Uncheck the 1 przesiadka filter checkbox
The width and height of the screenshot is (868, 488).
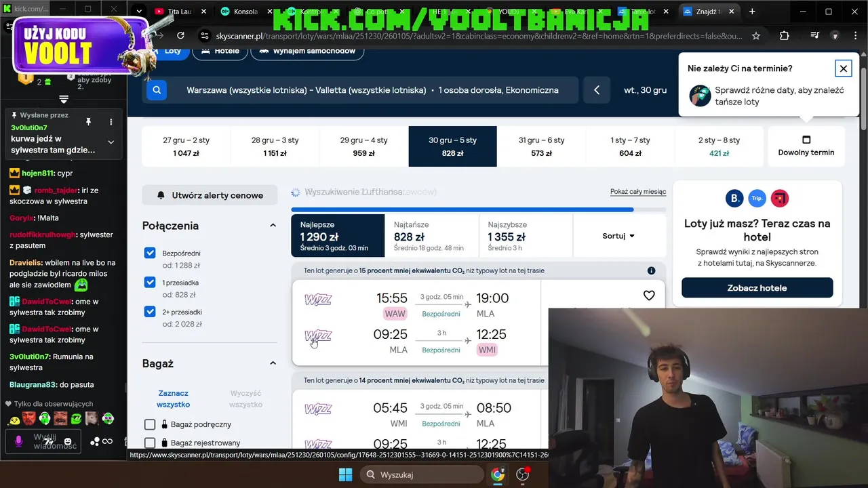tap(150, 282)
